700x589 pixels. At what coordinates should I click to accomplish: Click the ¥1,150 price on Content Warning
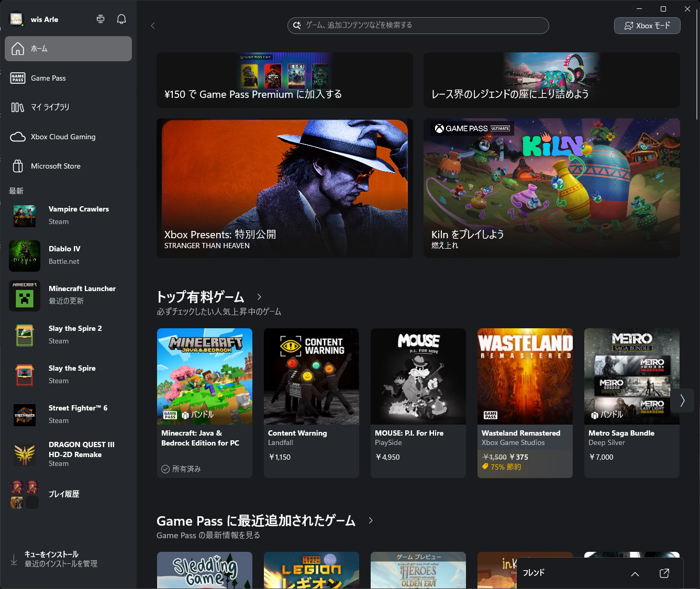(280, 457)
